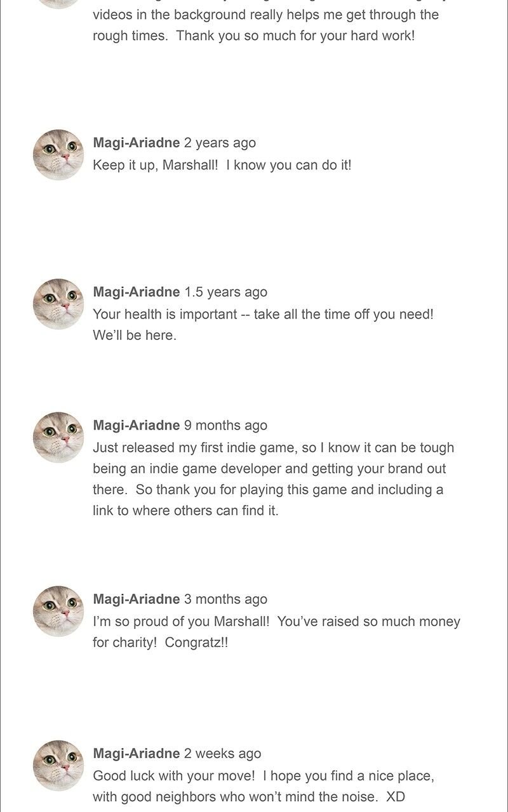Click the cat avatar beside the 9 months ago comment
Image resolution: width=508 pixels, height=812 pixels.
(58, 437)
